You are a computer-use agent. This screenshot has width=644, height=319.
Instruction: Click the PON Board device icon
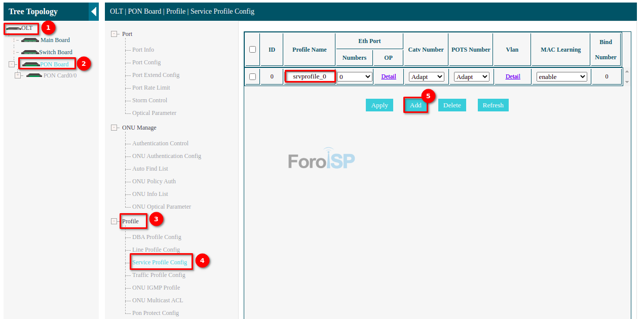(31, 64)
